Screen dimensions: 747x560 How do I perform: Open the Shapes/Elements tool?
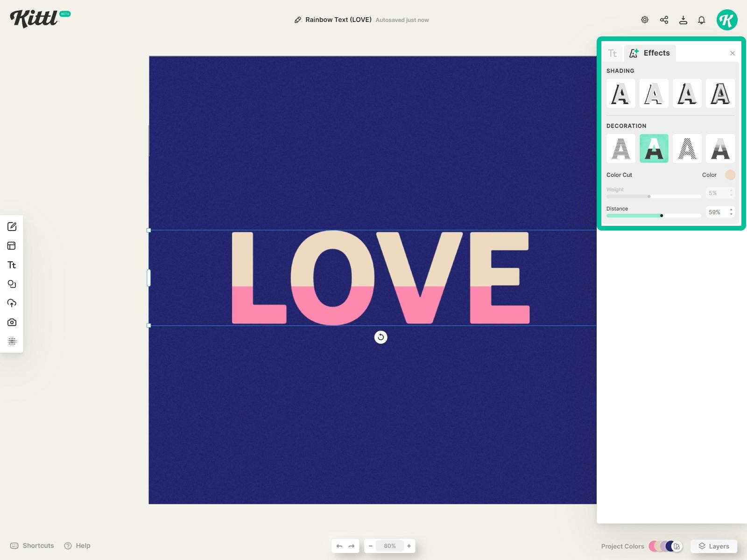(x=12, y=284)
